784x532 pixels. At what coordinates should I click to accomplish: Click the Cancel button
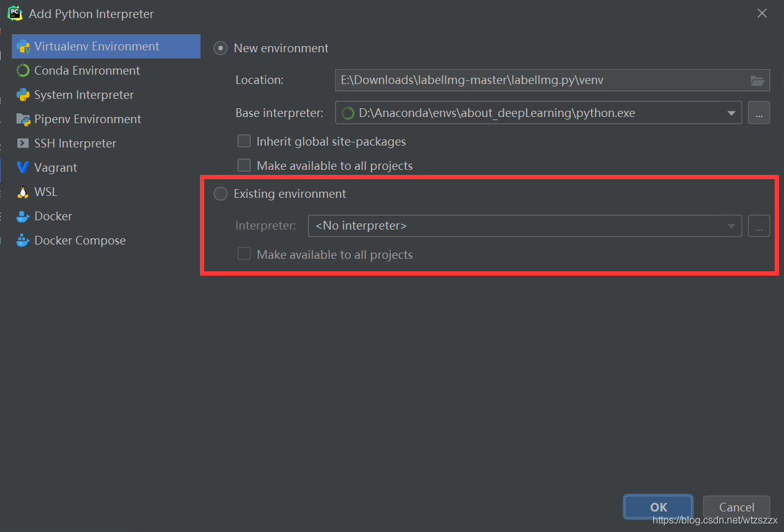[737, 507]
